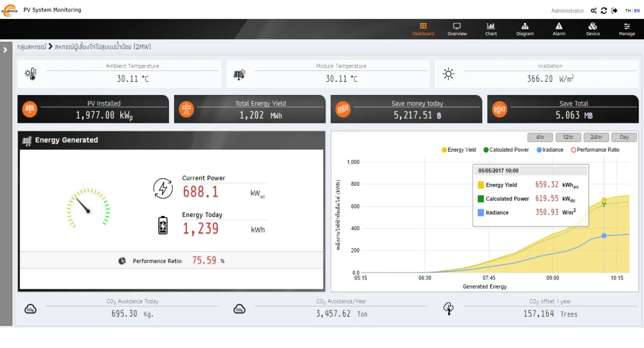This screenshot has width=644, height=348.
Task: Set chart range to 4hr
Action: pos(540,137)
